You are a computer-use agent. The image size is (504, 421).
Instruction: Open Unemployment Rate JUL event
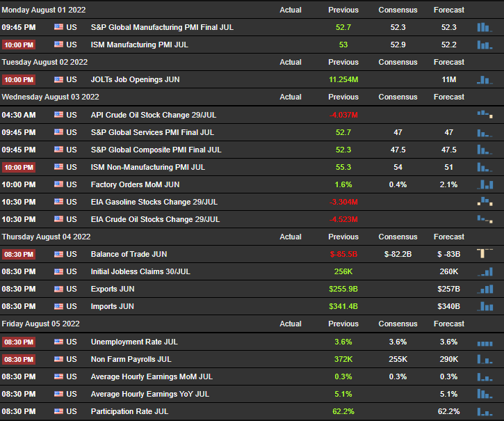point(134,342)
